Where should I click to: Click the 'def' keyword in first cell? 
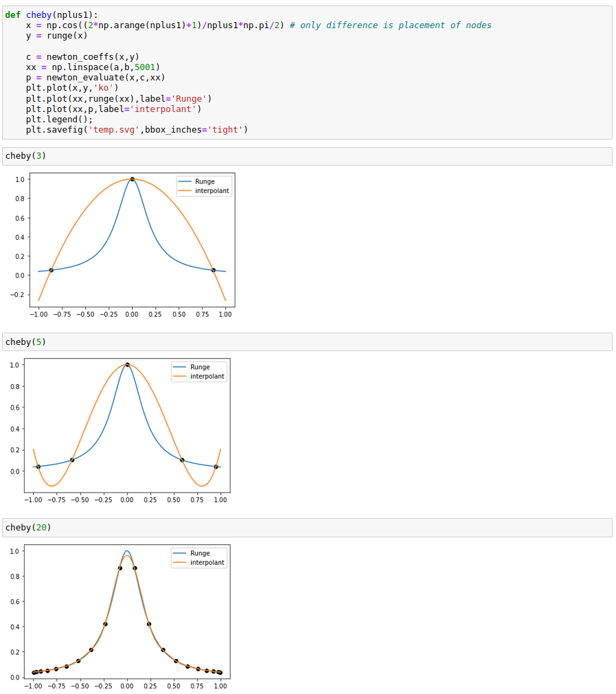click(13, 14)
